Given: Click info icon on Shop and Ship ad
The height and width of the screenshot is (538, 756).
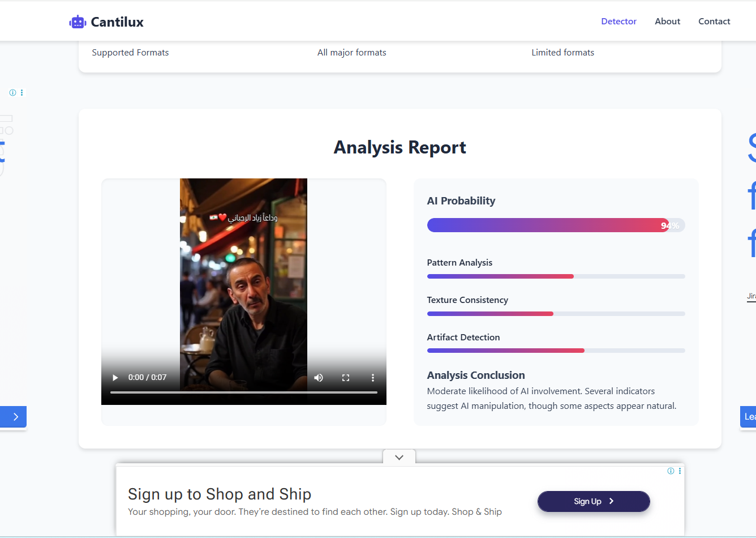Looking at the screenshot, I should 671,471.
